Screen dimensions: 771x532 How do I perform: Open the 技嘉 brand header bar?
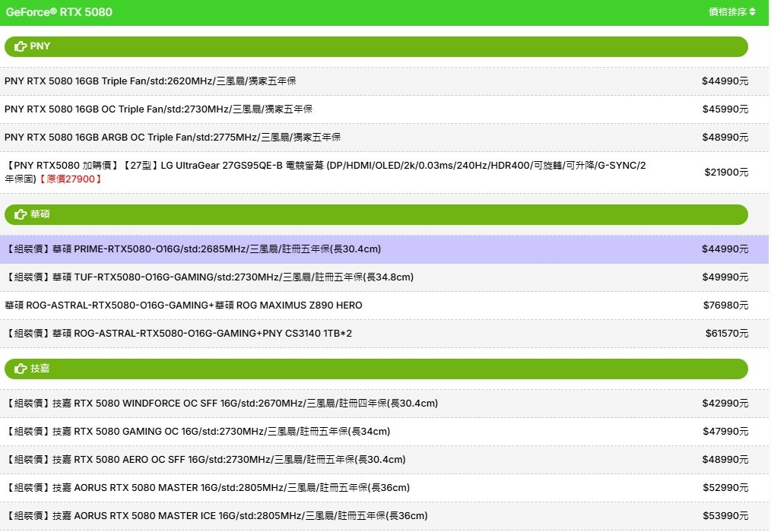pos(376,369)
